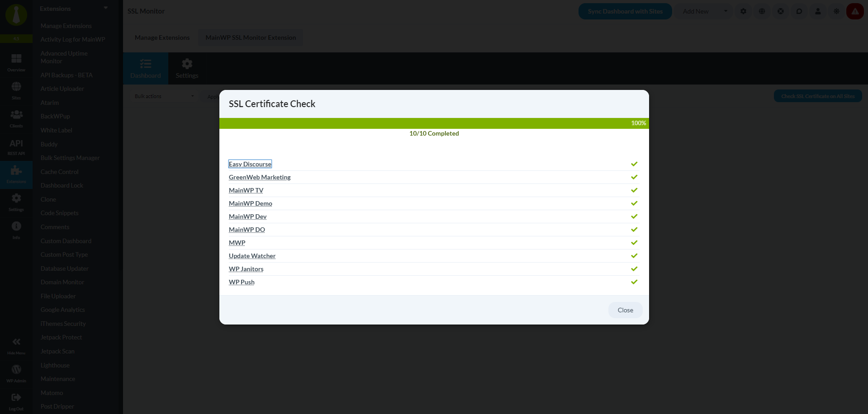The width and height of the screenshot is (868, 414).
Task: Open the REST API section
Action: point(16,147)
